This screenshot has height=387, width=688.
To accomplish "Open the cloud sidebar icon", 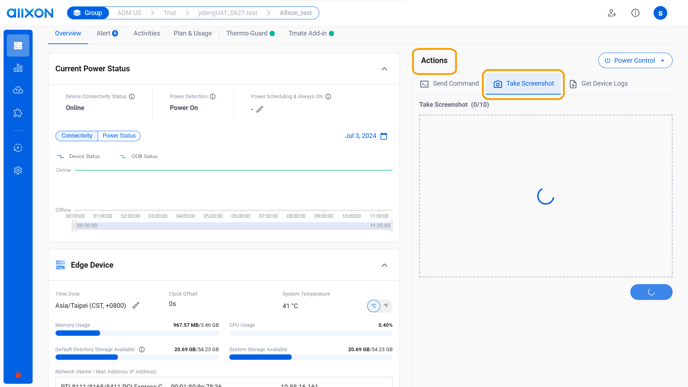I will click(x=18, y=90).
